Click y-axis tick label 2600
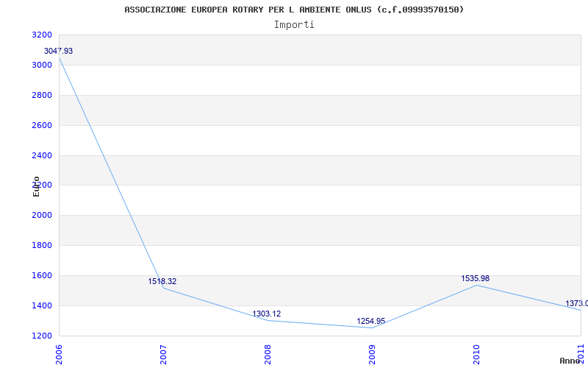This screenshot has height=368, width=588. [42, 125]
